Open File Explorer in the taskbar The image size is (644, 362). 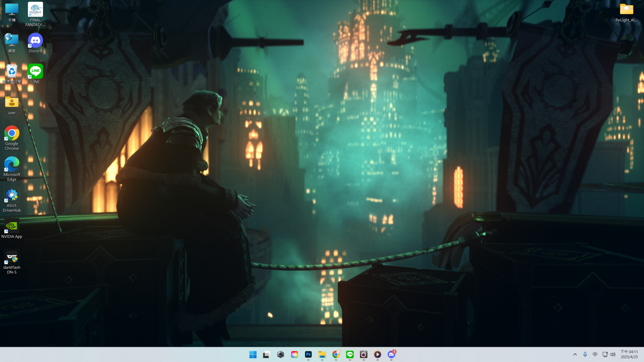click(322, 354)
